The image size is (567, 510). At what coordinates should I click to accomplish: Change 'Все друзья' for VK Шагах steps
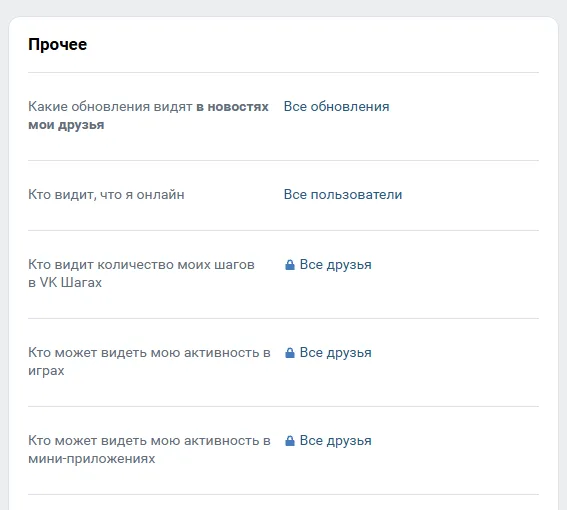(336, 265)
